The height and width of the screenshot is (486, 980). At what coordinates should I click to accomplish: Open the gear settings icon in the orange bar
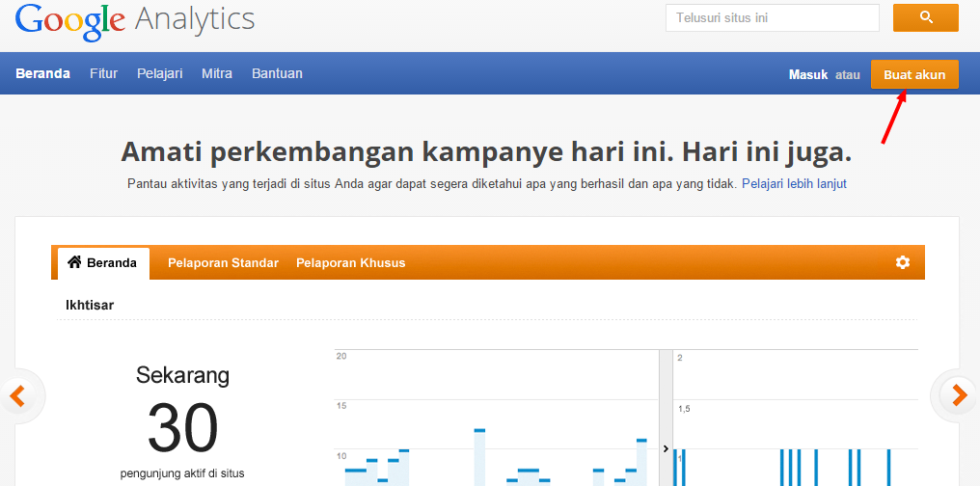903,262
